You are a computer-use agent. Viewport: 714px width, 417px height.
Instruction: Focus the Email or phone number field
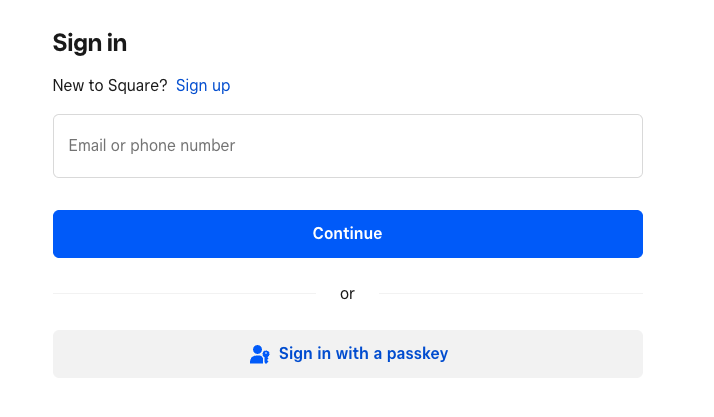tap(347, 146)
